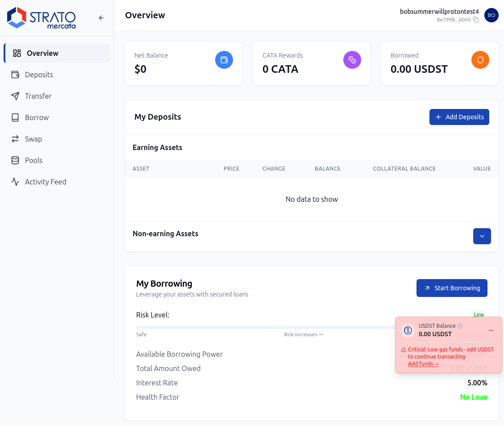Open the Pools section
This screenshot has width=504, height=426.
[34, 160]
